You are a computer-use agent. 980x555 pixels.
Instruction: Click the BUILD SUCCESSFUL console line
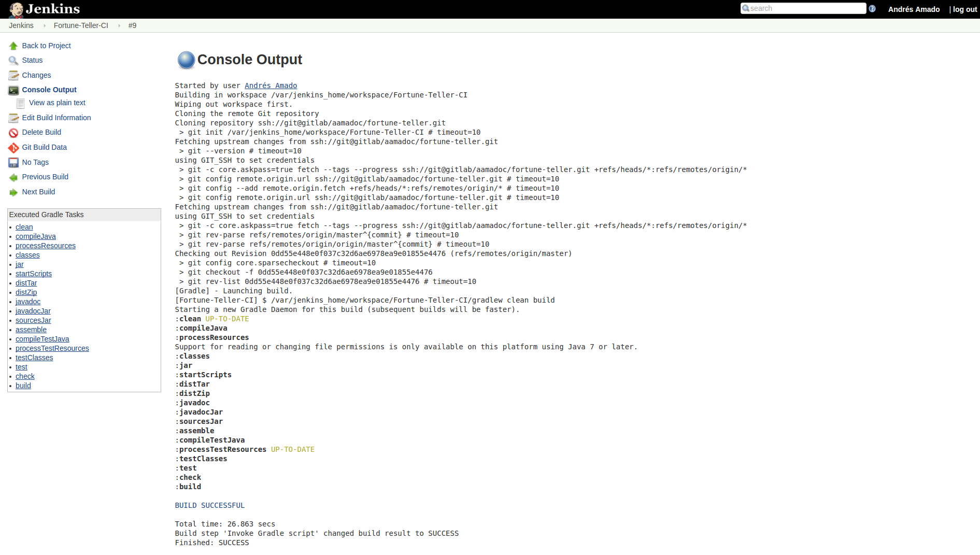(x=209, y=505)
